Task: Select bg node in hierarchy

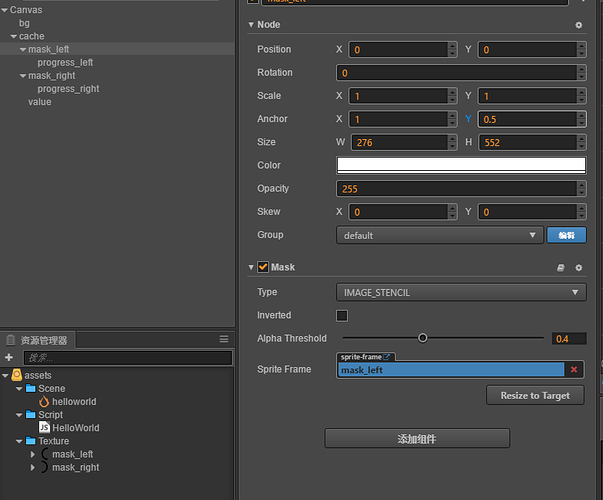Action: [24, 23]
